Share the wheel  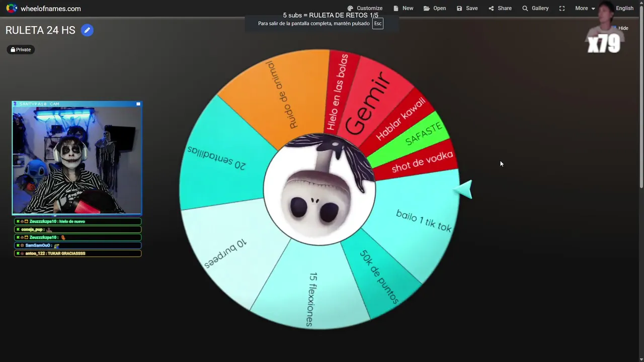[500, 8]
